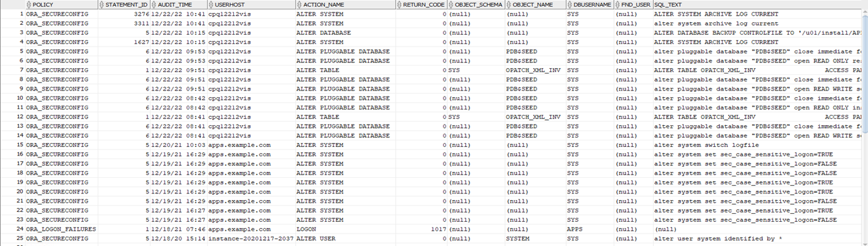Click the APPS database username cell
This screenshot has height=246, width=868.
pyautogui.click(x=575, y=229)
